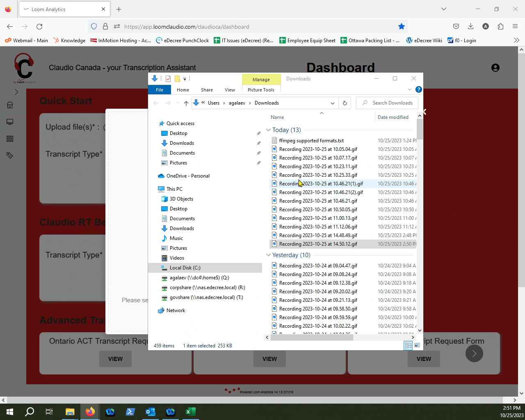Click the Explorer up-one-level arrow
525x420 pixels.
[x=186, y=103]
